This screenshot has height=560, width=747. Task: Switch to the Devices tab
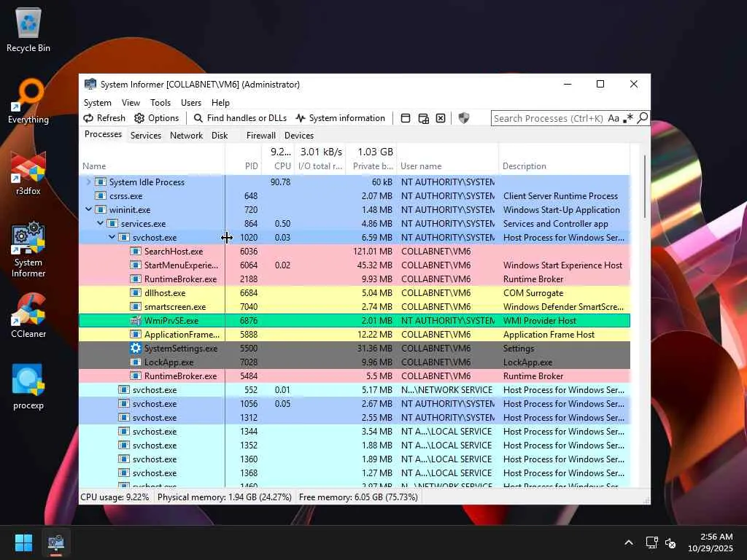tap(298, 136)
